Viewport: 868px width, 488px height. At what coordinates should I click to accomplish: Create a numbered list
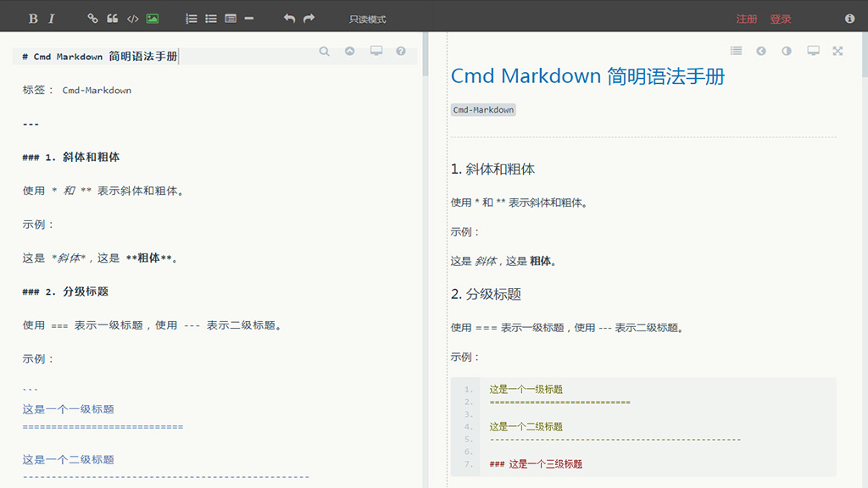tap(191, 19)
